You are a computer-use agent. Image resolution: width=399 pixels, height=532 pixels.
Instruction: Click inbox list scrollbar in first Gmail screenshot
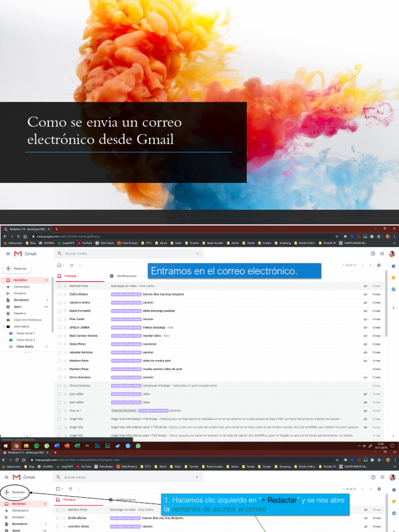(386, 303)
